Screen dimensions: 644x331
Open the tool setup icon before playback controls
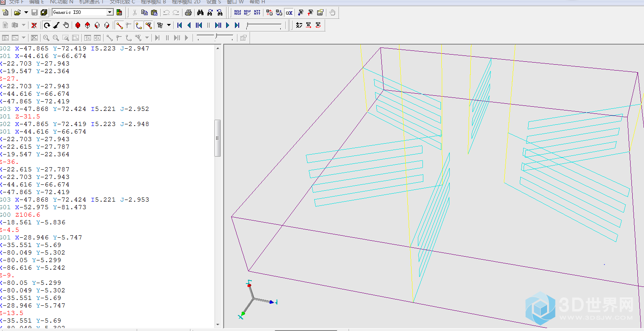[160, 25]
